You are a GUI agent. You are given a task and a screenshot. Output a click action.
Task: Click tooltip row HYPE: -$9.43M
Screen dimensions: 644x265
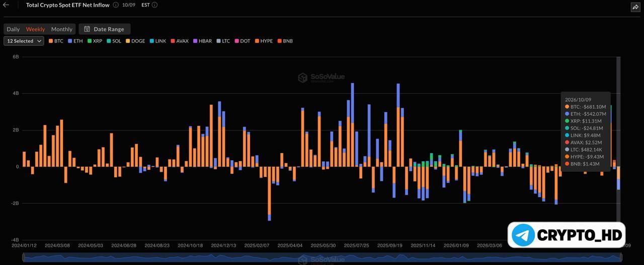pos(585,157)
